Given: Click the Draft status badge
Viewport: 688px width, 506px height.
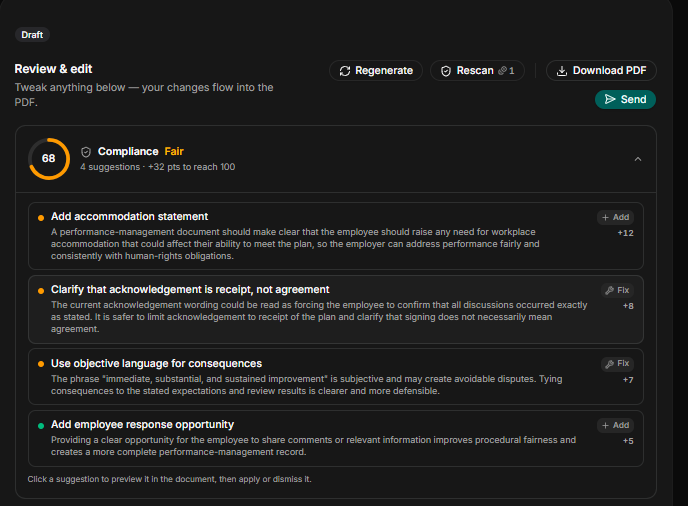Looking at the screenshot, I should click(x=32, y=35).
